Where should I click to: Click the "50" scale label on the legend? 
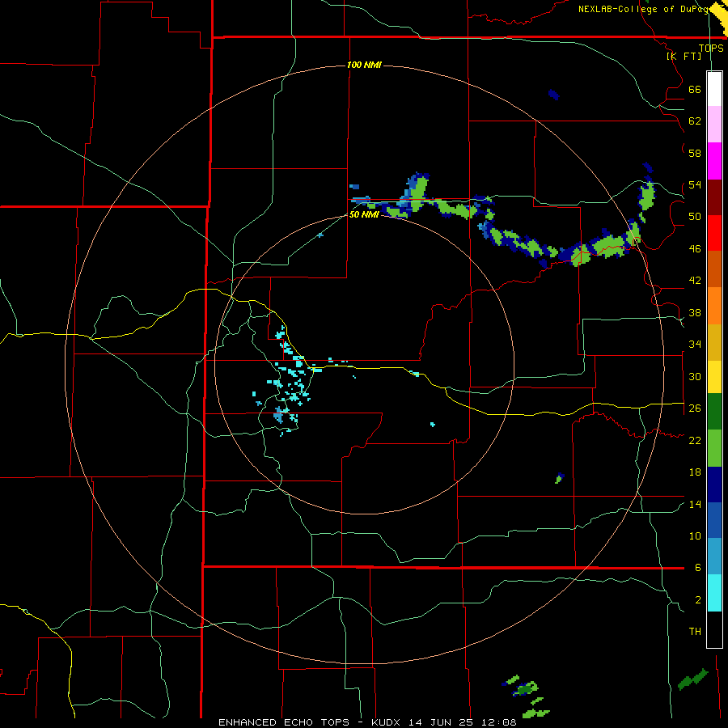pos(695,217)
